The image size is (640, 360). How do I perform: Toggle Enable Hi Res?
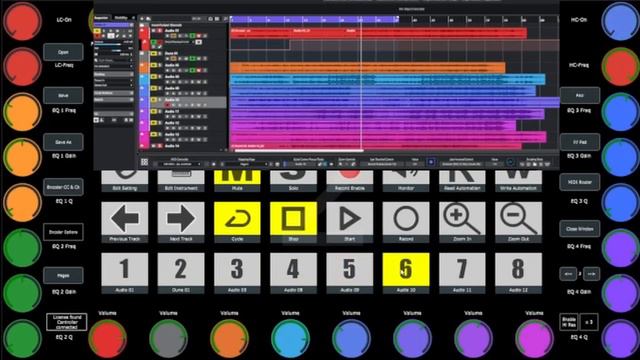[569, 322]
